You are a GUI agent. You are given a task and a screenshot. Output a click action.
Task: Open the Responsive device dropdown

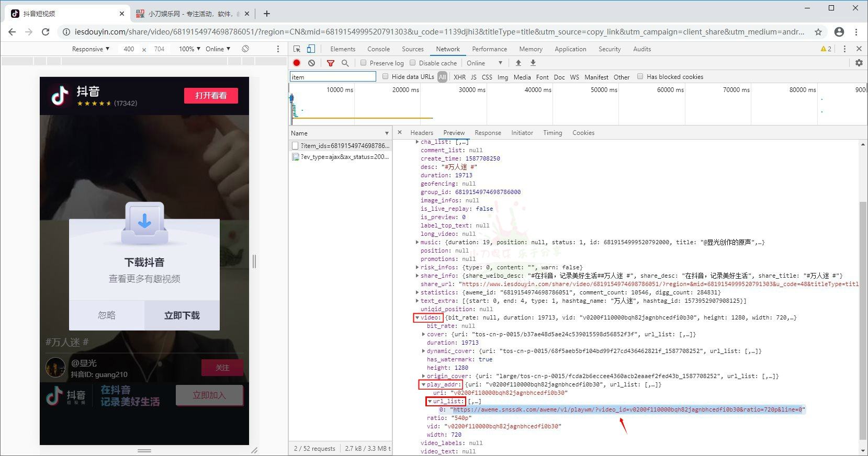coord(91,49)
